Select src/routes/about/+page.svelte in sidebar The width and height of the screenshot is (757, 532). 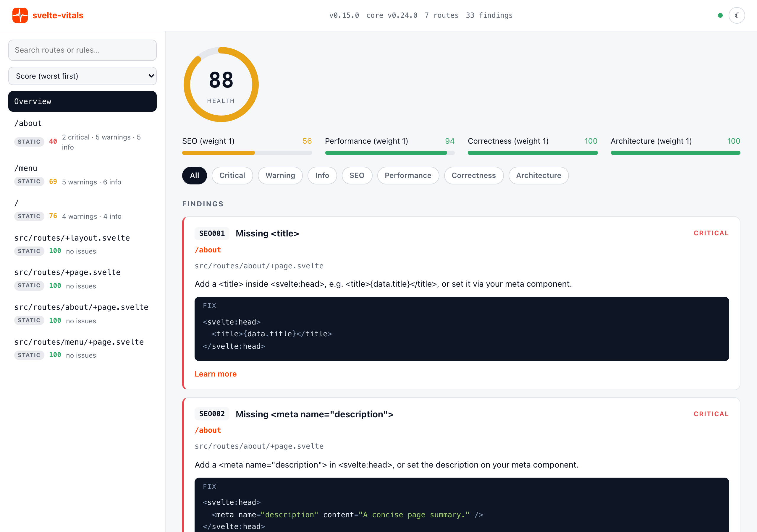83,314
